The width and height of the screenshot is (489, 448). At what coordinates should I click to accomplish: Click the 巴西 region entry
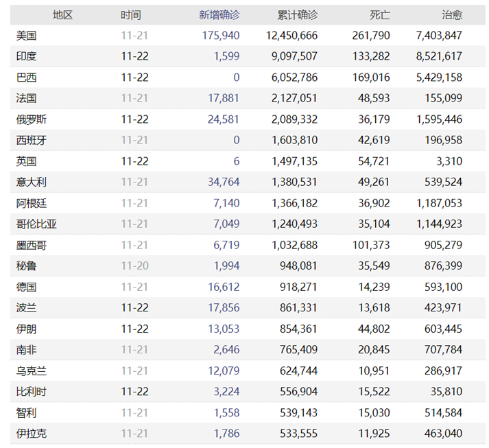(26, 78)
